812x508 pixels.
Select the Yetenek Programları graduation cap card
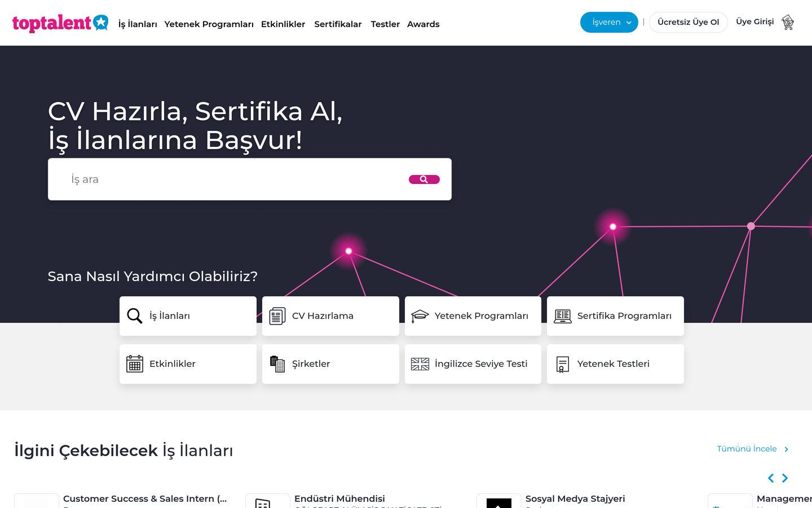click(x=473, y=316)
